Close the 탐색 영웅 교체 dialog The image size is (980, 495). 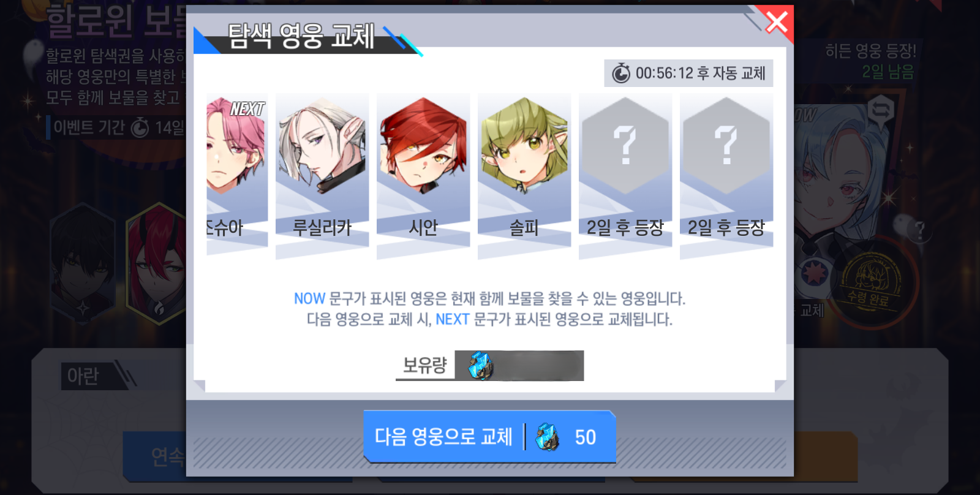776,23
